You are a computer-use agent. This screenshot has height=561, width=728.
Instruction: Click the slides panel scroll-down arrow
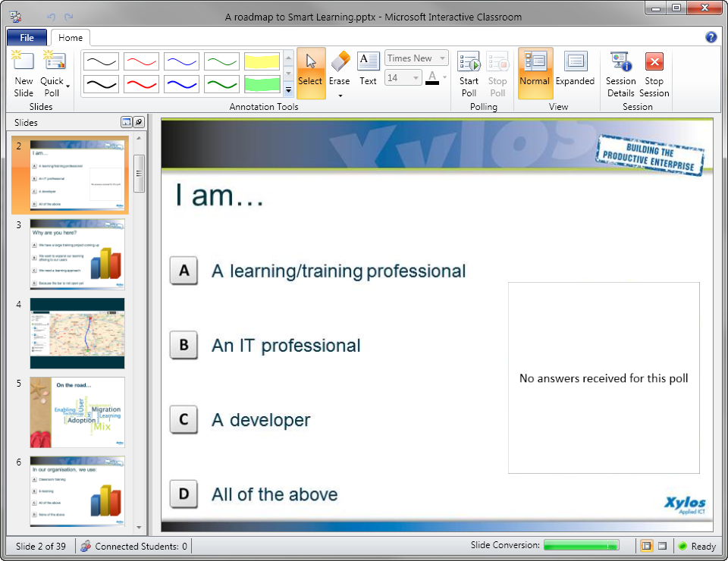pos(139,528)
